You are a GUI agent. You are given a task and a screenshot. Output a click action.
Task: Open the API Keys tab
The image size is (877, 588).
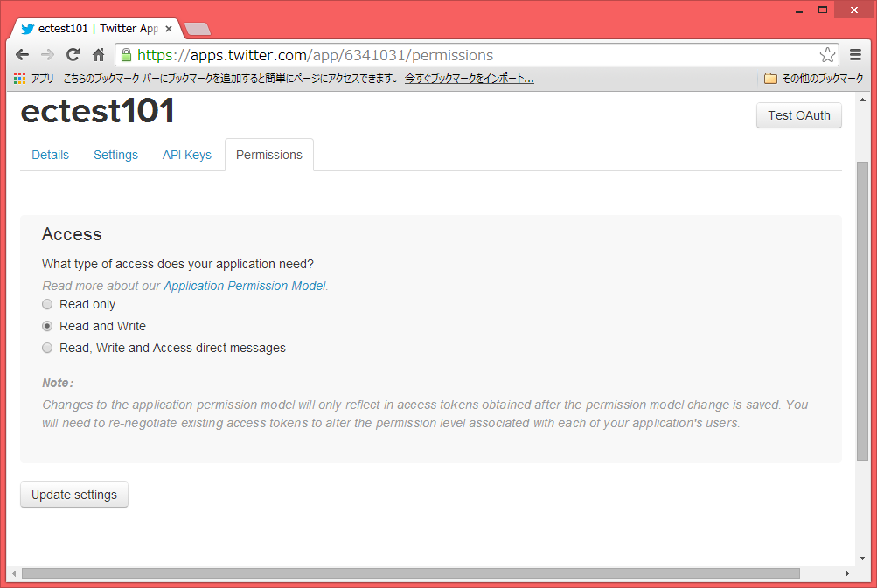pos(187,155)
